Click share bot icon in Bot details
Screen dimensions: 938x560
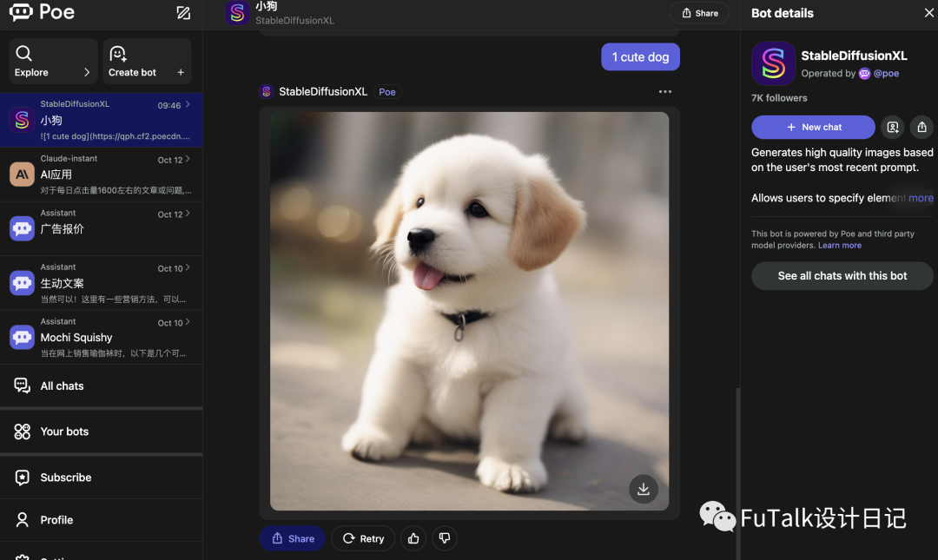click(x=921, y=127)
